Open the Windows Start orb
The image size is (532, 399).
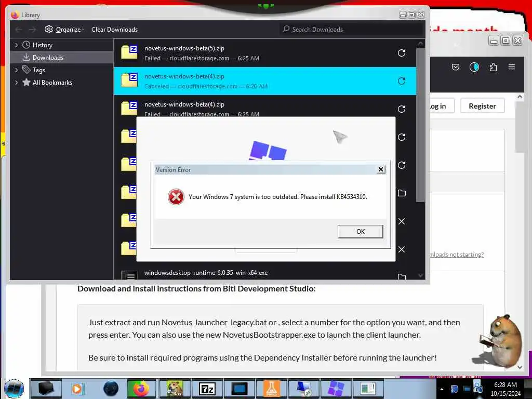coord(14,389)
